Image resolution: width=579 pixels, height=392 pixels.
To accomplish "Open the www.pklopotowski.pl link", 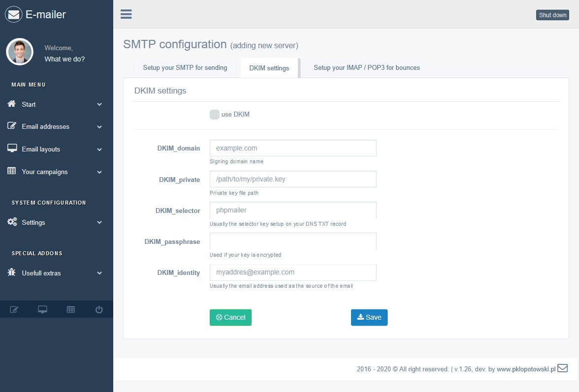I will pos(526,369).
